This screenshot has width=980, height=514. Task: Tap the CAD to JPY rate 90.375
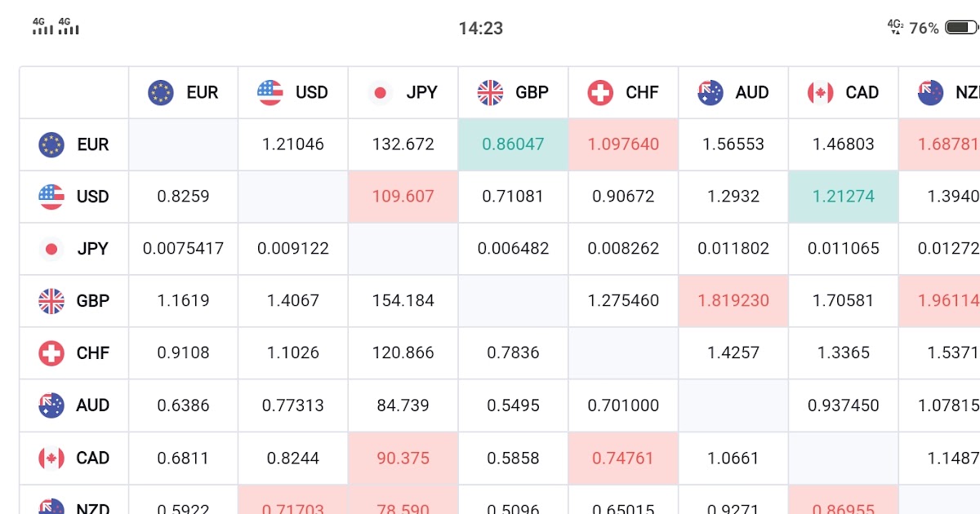403,458
